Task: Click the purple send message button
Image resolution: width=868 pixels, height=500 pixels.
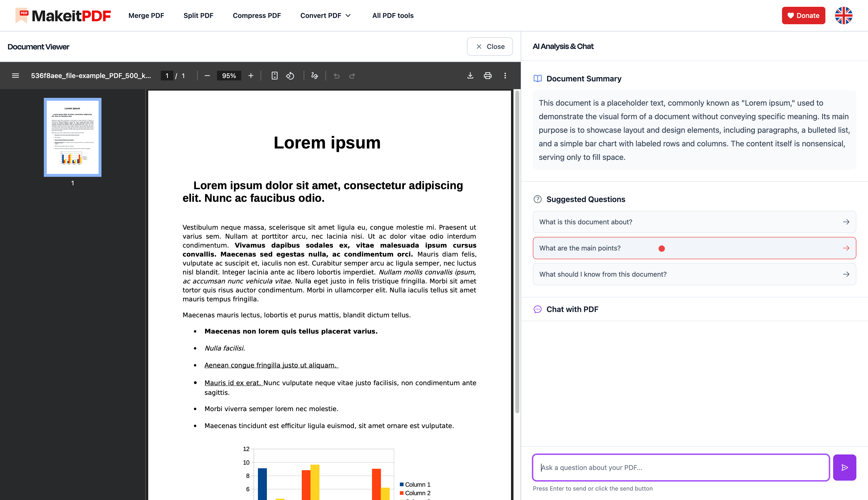Action: click(845, 467)
